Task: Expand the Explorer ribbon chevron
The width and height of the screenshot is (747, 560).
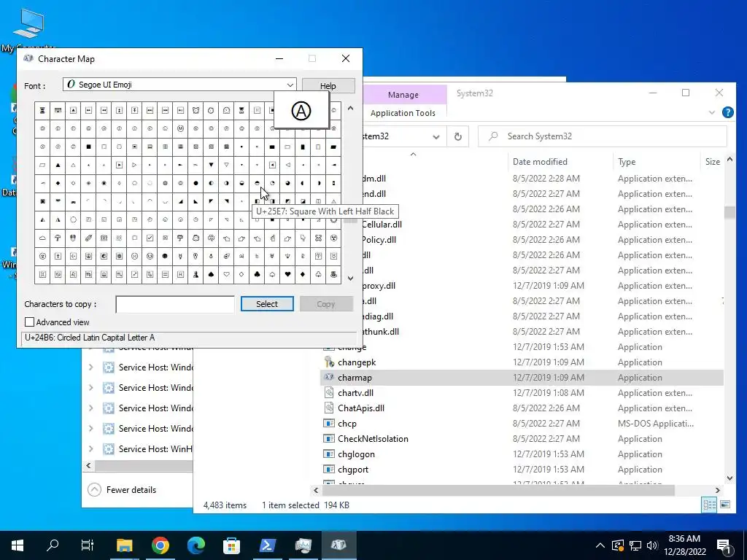Action: click(x=712, y=112)
